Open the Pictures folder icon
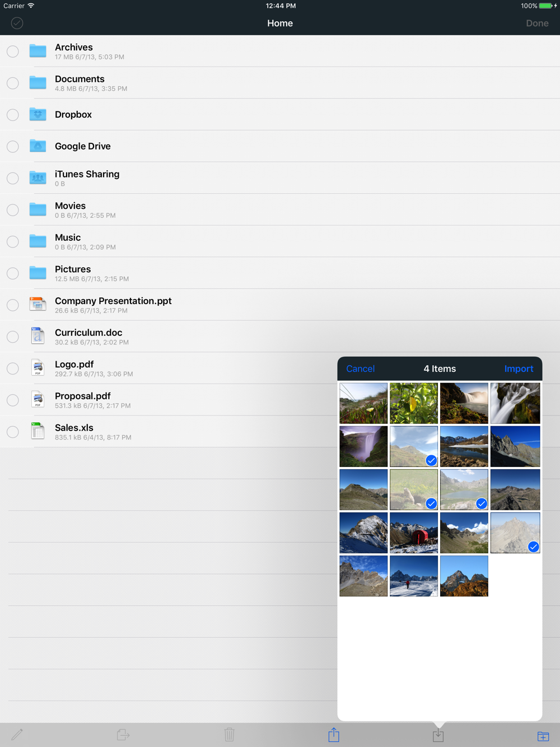 point(38,273)
